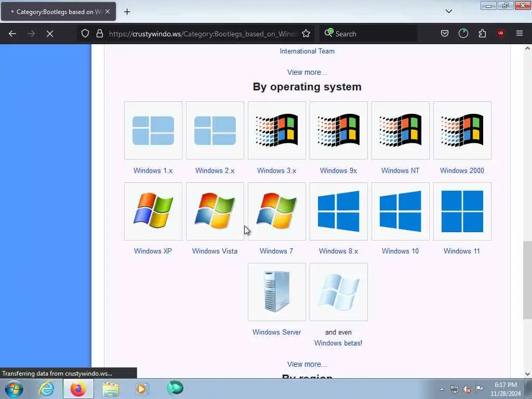532x399 pixels.
Task: Open the Windows 2000 logo thumbnail
Action: (x=462, y=130)
